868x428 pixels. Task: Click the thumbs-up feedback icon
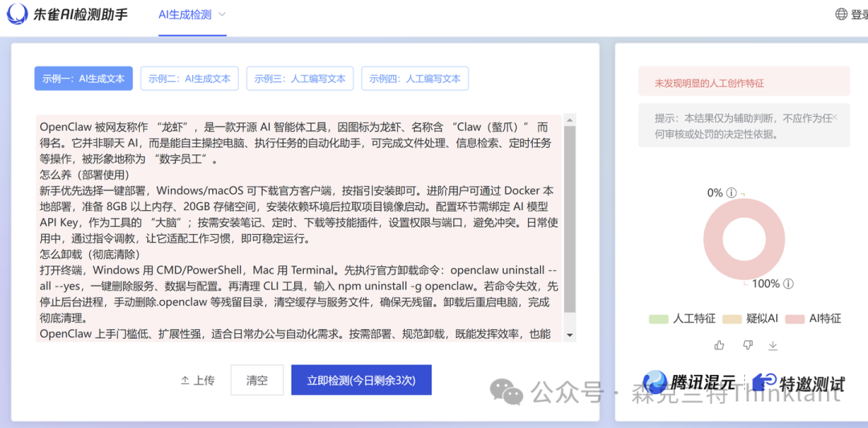pyautogui.click(x=719, y=345)
